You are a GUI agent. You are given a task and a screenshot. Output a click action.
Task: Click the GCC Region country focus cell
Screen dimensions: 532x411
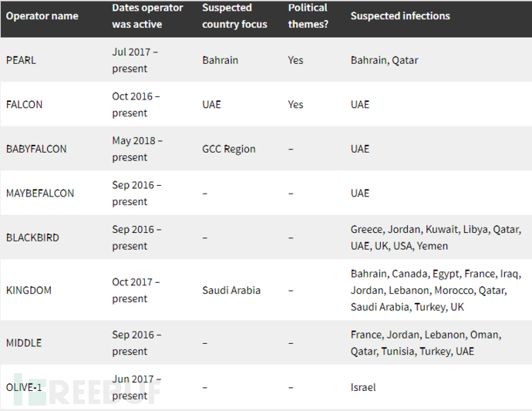coord(229,149)
